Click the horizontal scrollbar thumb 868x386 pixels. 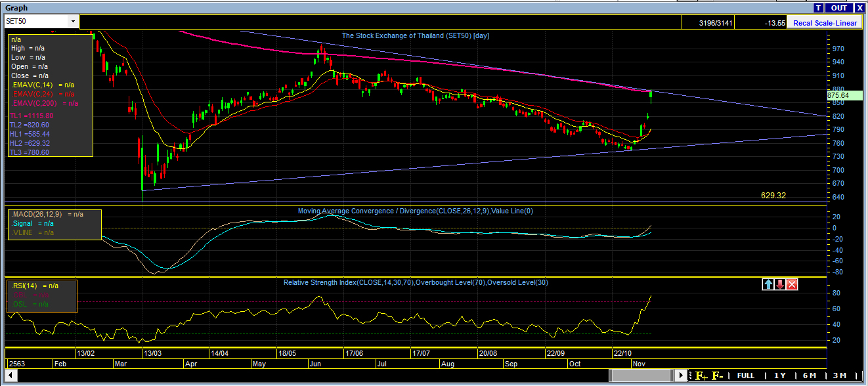[641, 375]
